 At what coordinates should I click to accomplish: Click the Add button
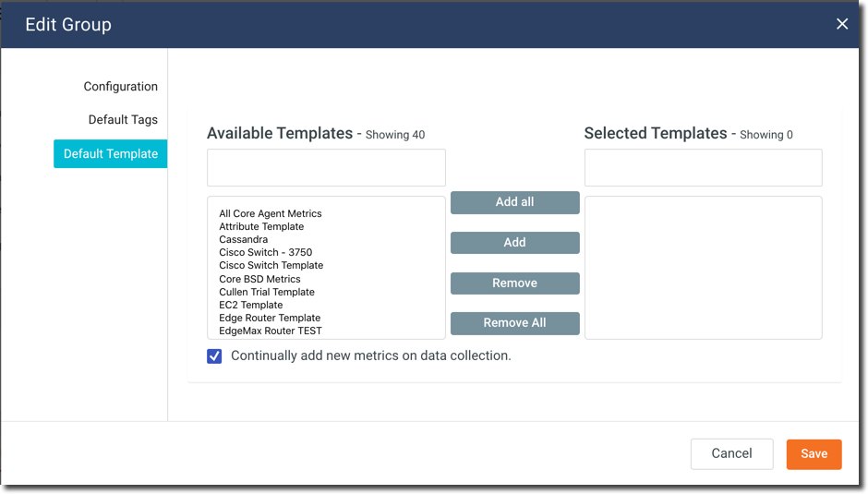(x=514, y=243)
